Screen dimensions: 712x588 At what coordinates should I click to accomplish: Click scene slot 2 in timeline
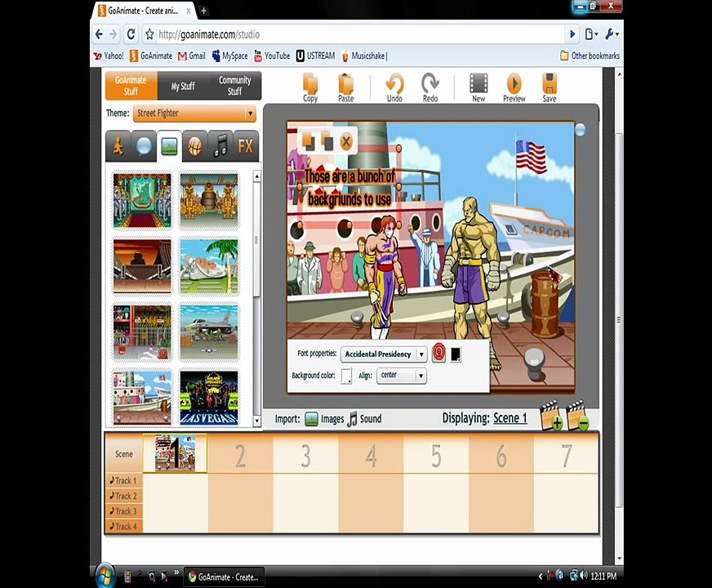point(240,456)
